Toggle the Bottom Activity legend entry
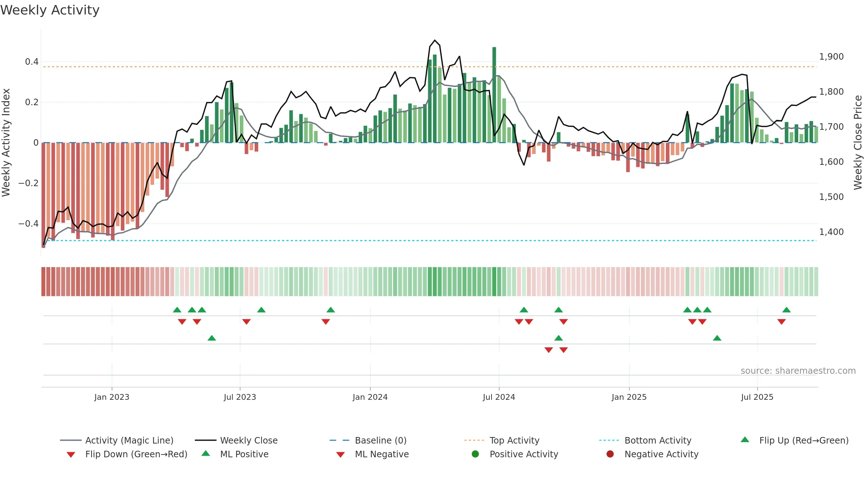 [x=645, y=440]
